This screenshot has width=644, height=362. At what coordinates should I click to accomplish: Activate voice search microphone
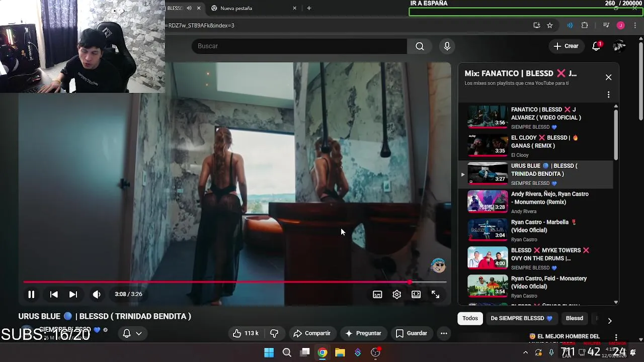[x=447, y=46]
